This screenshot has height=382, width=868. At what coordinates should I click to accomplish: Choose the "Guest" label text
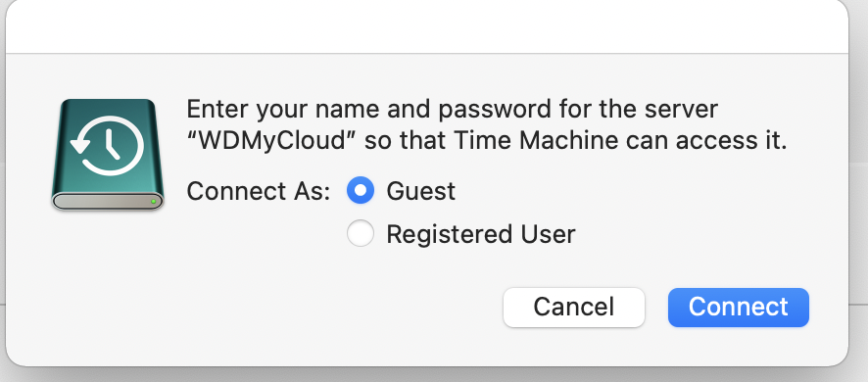point(420,191)
